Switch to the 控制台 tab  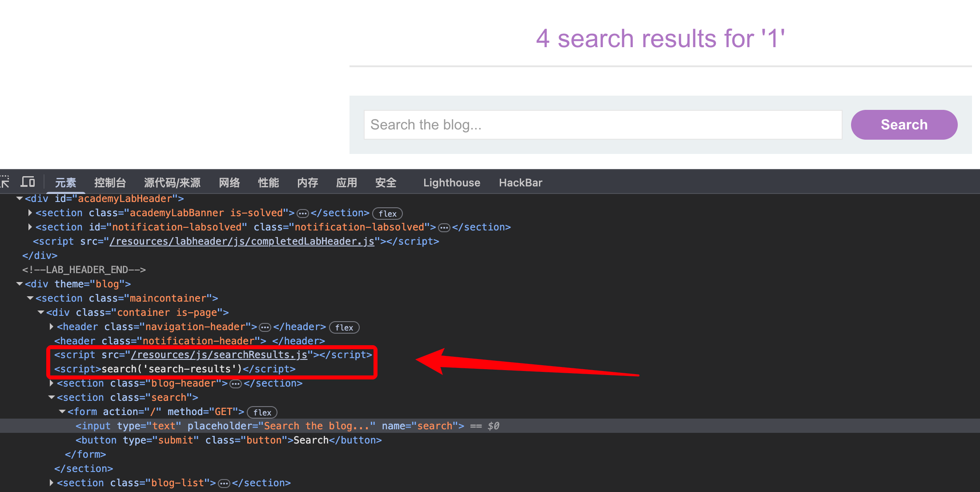click(110, 183)
